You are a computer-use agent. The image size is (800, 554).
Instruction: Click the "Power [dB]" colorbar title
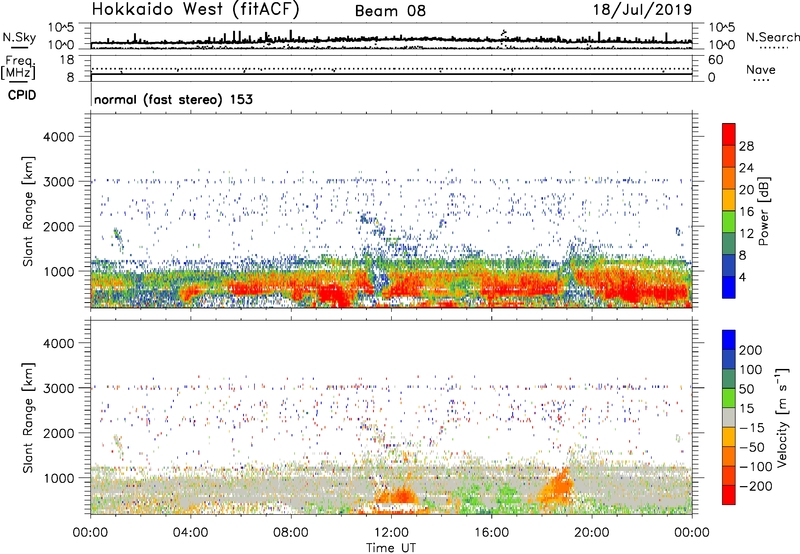point(763,211)
